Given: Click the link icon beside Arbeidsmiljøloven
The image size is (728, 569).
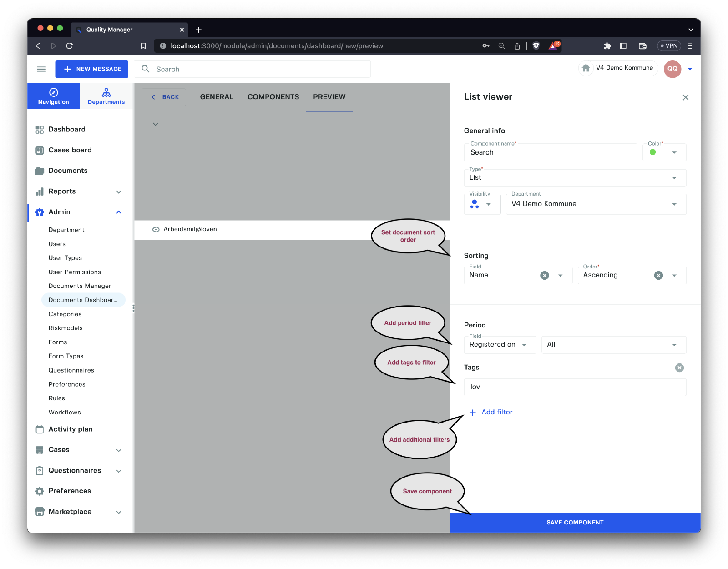Looking at the screenshot, I should [x=156, y=230].
